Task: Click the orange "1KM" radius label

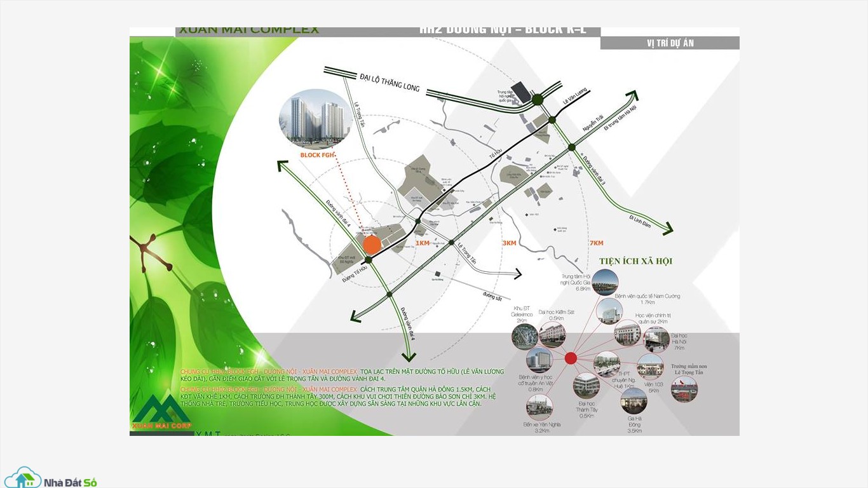Action: pos(423,243)
